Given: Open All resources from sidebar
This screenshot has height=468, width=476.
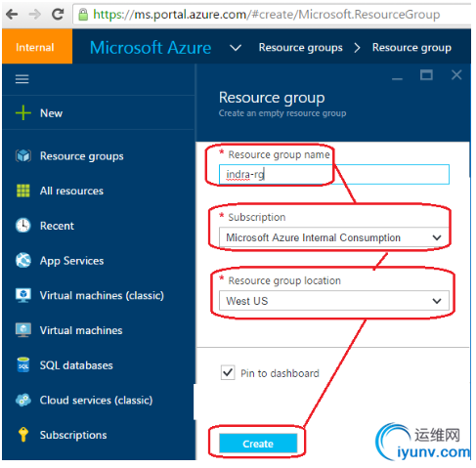Looking at the screenshot, I should (71, 191).
